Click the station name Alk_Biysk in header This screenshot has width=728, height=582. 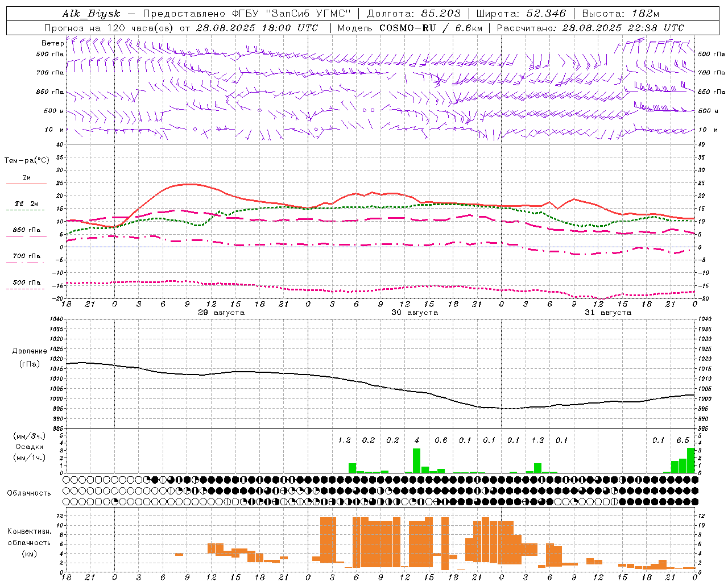tap(92, 14)
